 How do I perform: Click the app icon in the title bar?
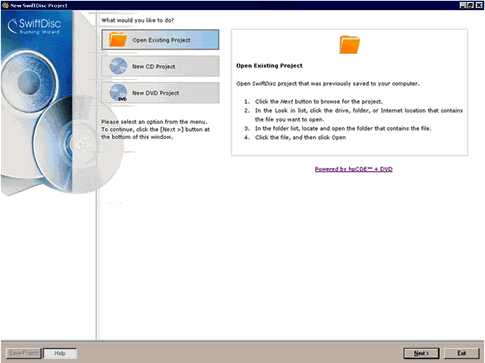tap(5, 5)
